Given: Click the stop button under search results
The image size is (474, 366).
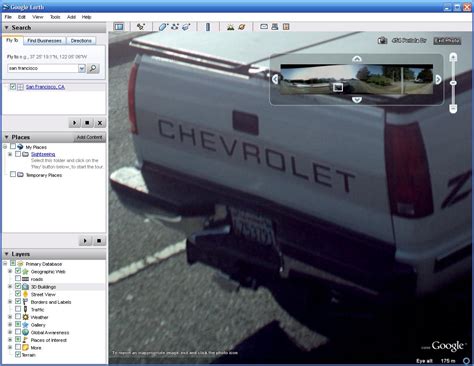Looking at the screenshot, I should coord(87,123).
